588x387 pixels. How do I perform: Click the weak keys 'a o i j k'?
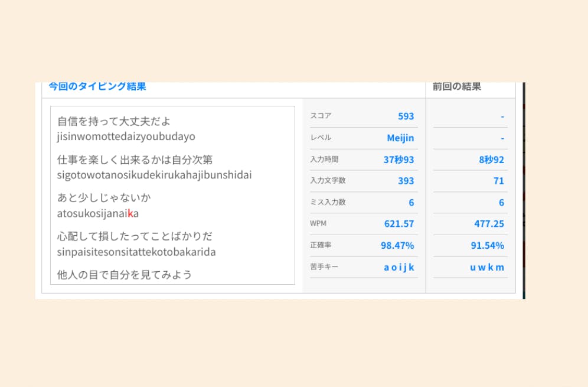tap(398, 267)
